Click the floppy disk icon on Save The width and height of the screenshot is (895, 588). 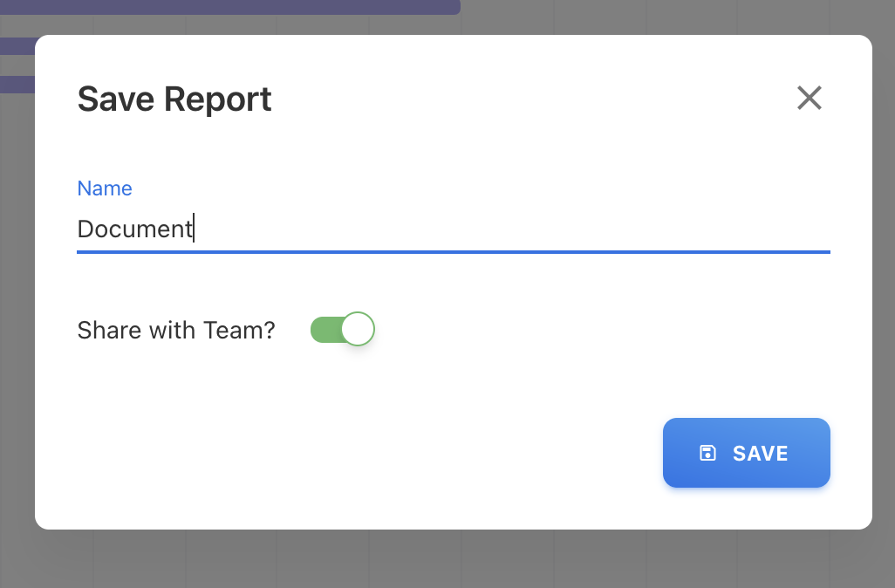click(x=707, y=453)
